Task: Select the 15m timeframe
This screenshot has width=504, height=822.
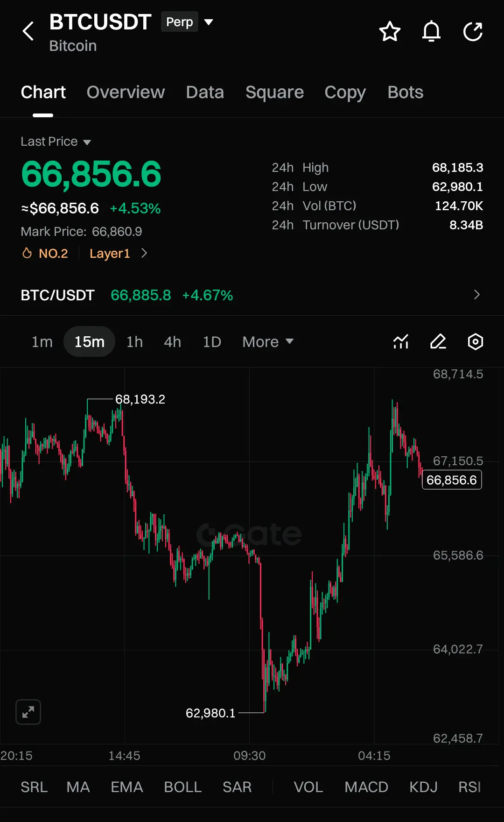Action: pos(89,341)
